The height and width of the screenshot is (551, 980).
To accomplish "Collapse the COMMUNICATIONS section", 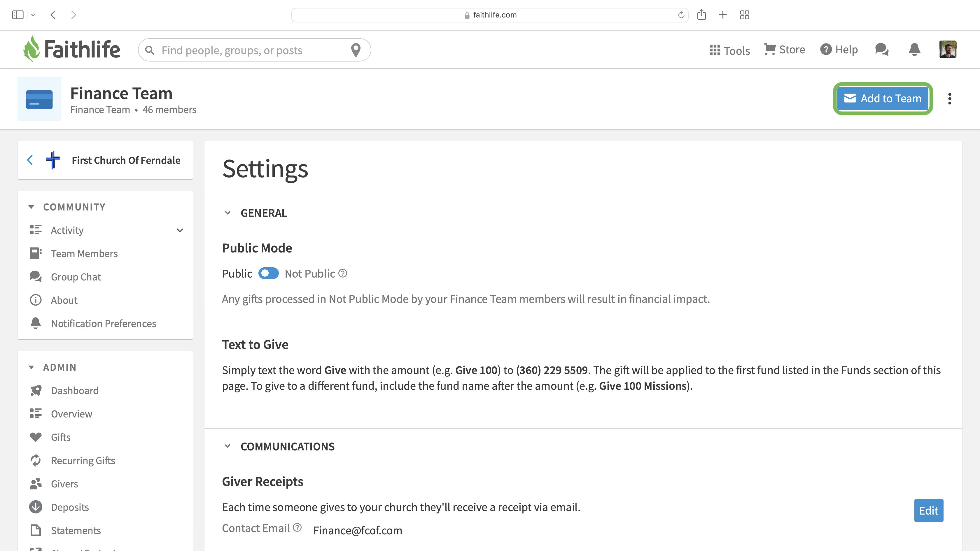I will [x=228, y=446].
